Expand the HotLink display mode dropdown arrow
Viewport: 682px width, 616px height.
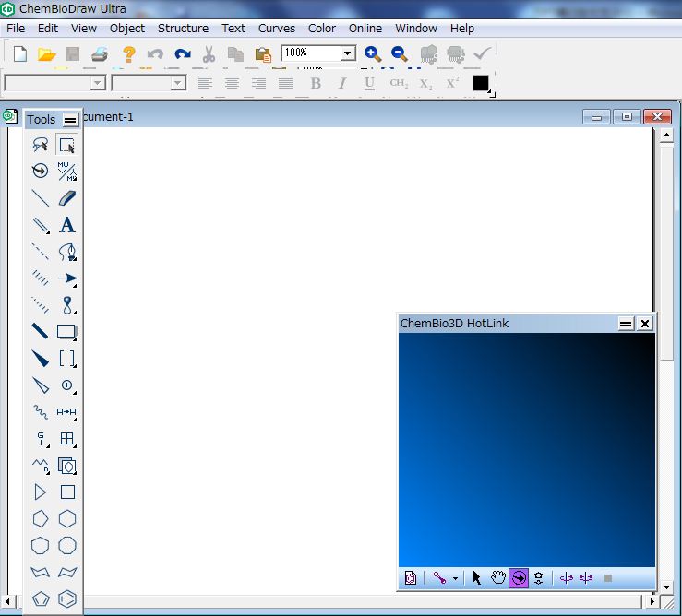[x=455, y=578]
